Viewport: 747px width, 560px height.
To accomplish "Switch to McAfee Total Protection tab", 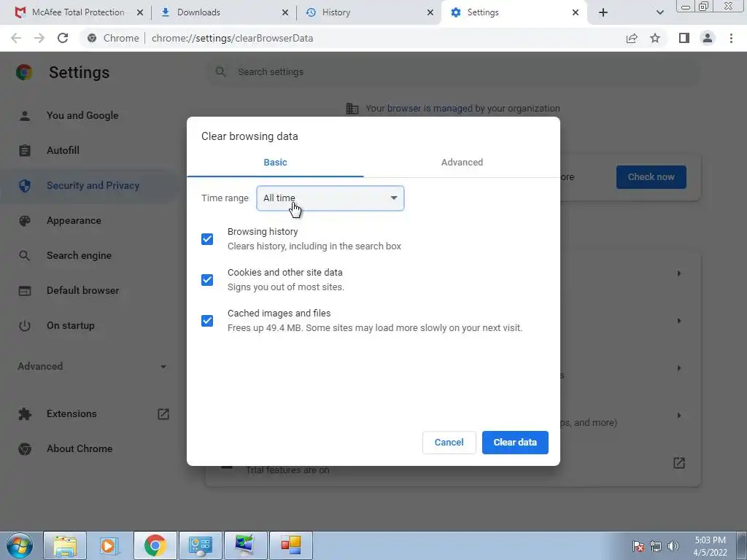I will (77, 12).
